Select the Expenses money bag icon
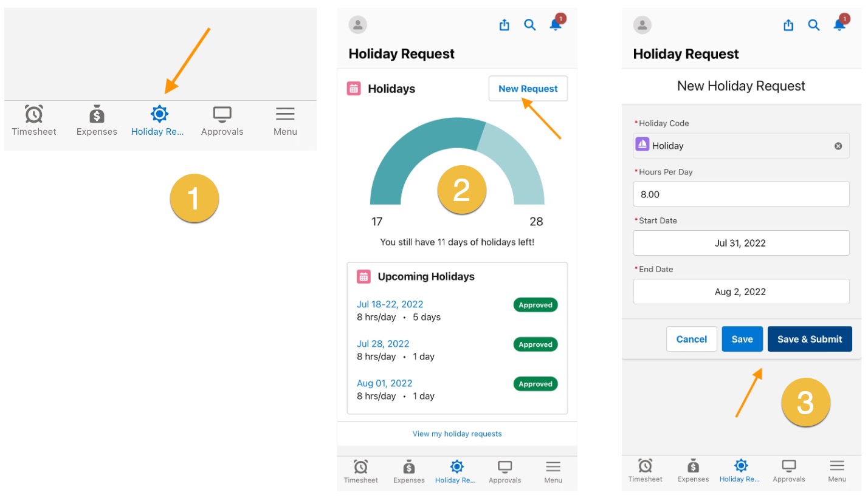This screenshot has height=498, width=868. (x=96, y=114)
